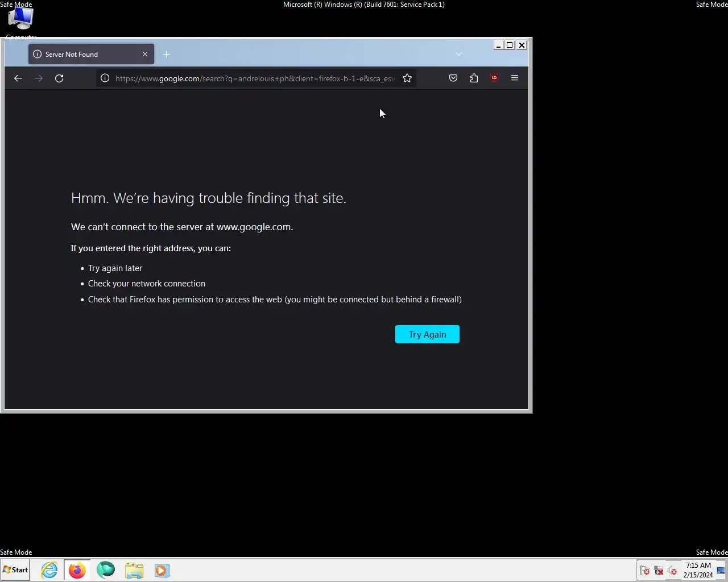
Task: Open the green round app in taskbar
Action: tap(106, 570)
